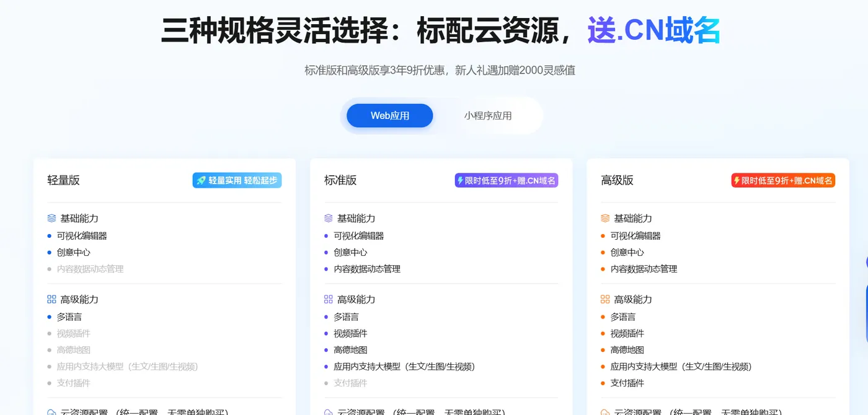Click the purple 限时低至9折 badge on 标准版
The width and height of the screenshot is (868, 415).
click(x=507, y=180)
